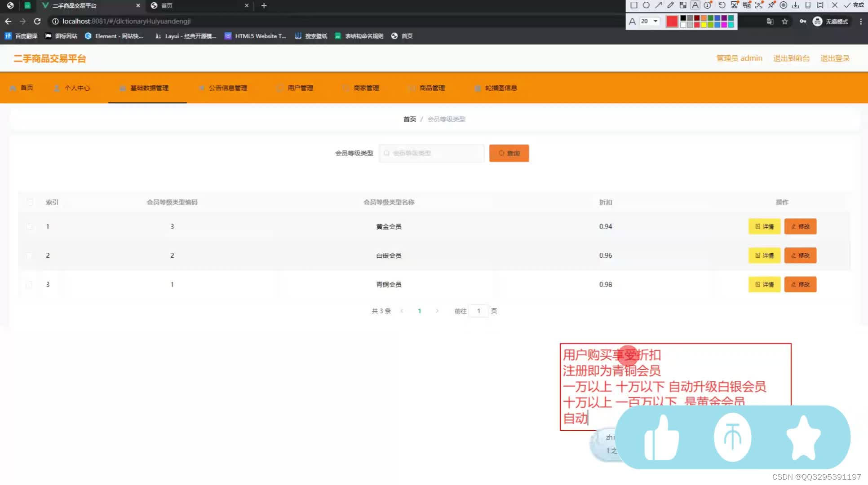Pick the black color swatch
Viewport: 868px width, 485px height.
[x=683, y=18]
